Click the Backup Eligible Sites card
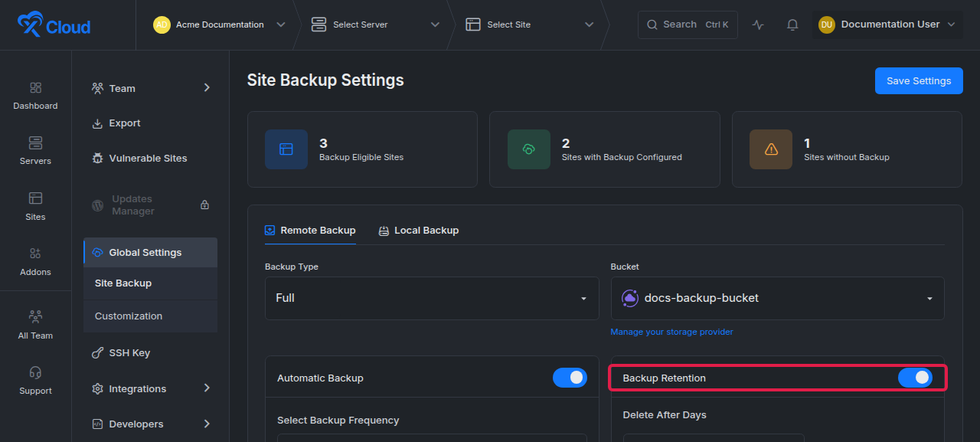Image resolution: width=980 pixels, height=442 pixels. (x=362, y=149)
